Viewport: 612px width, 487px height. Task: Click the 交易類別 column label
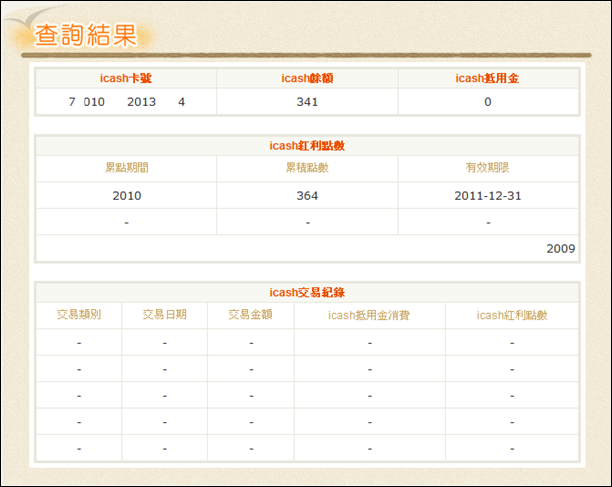click(x=79, y=315)
